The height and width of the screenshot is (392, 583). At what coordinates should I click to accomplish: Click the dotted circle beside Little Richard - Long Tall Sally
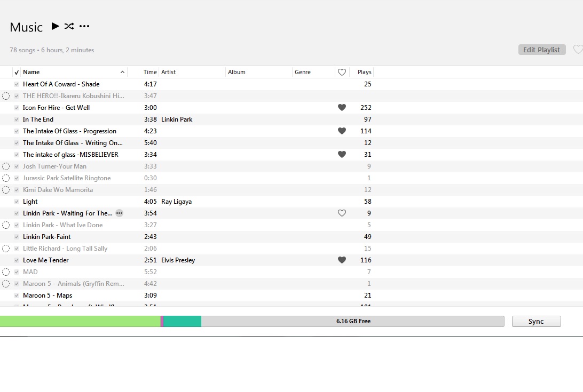coord(6,249)
